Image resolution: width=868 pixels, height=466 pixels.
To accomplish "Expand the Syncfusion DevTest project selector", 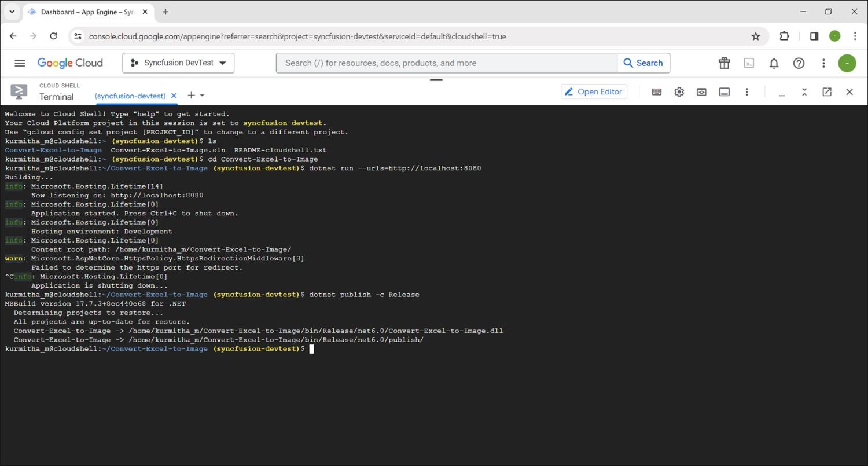I will [x=178, y=63].
